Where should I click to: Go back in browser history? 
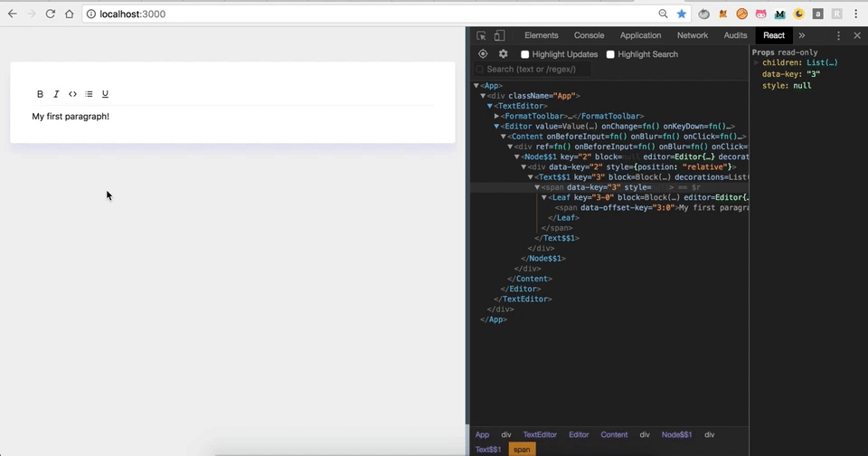(12, 14)
